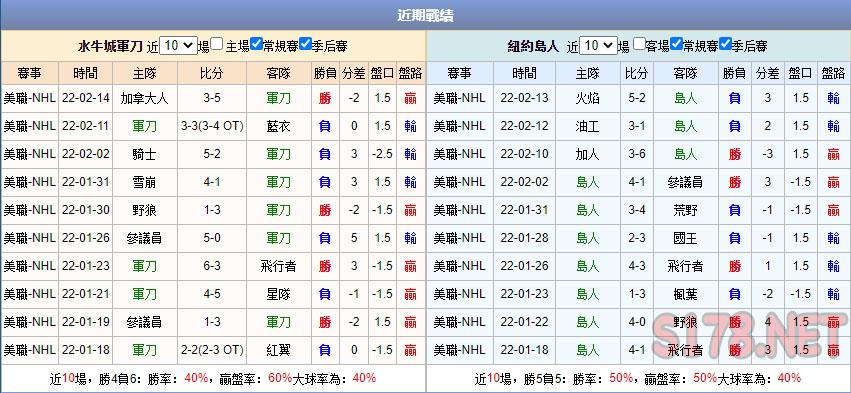Click the away team 荒野
Image resolution: width=851 pixels, height=393 pixels.
685,210
